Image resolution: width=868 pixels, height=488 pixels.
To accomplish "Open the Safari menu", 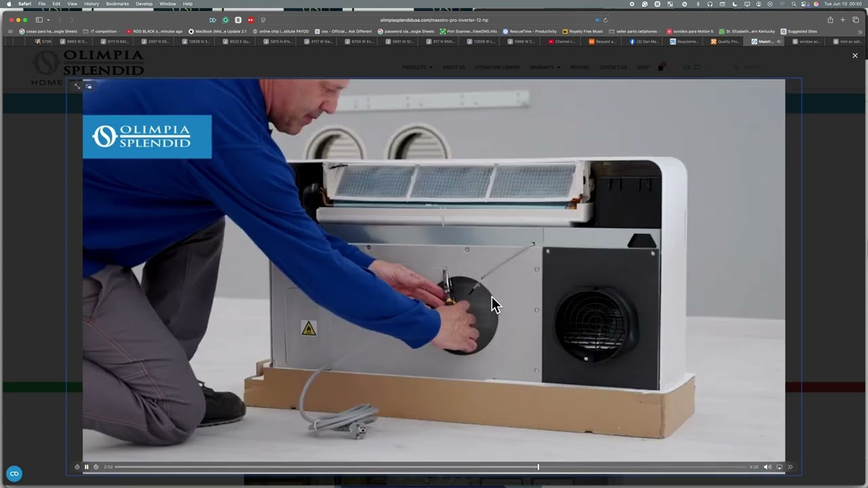I will [24, 4].
